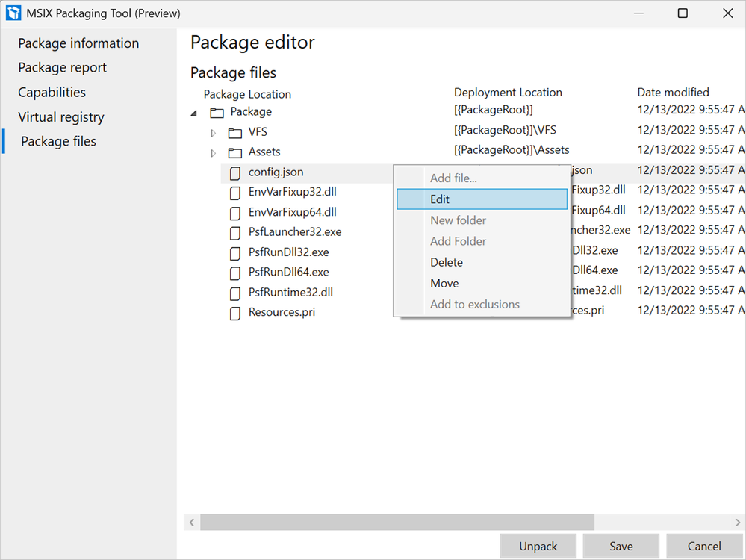Click the scroll left arrow
The height and width of the screenshot is (560, 746).
pos(192,522)
